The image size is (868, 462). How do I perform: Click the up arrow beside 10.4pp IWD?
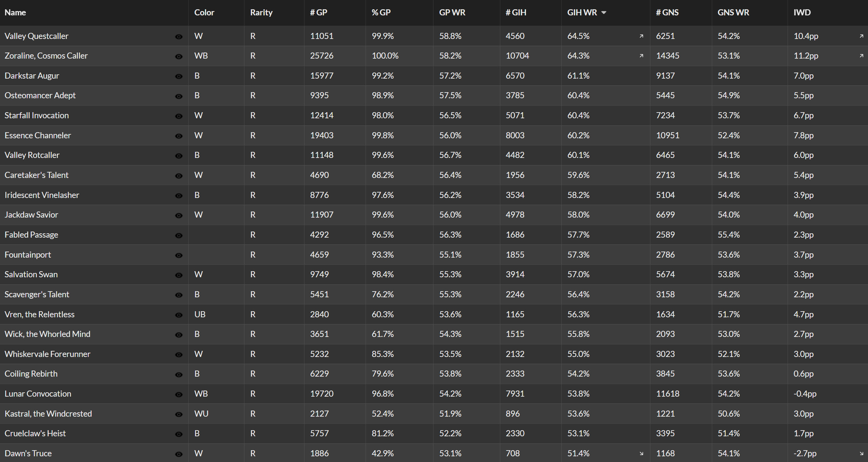click(x=862, y=36)
